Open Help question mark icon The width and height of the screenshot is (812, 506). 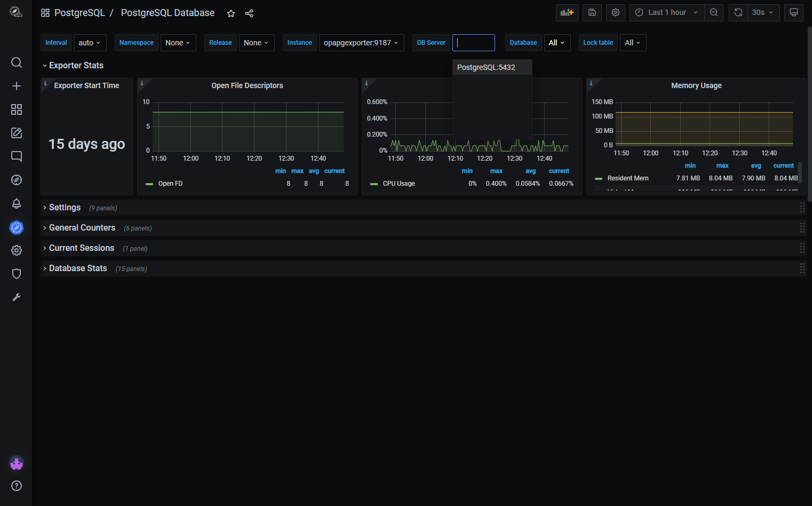click(x=17, y=486)
